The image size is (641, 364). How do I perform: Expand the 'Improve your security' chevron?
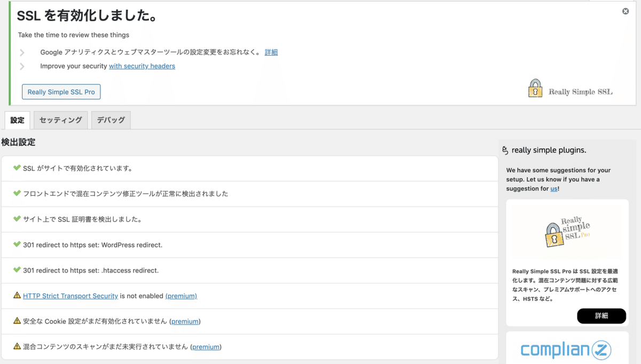point(22,67)
